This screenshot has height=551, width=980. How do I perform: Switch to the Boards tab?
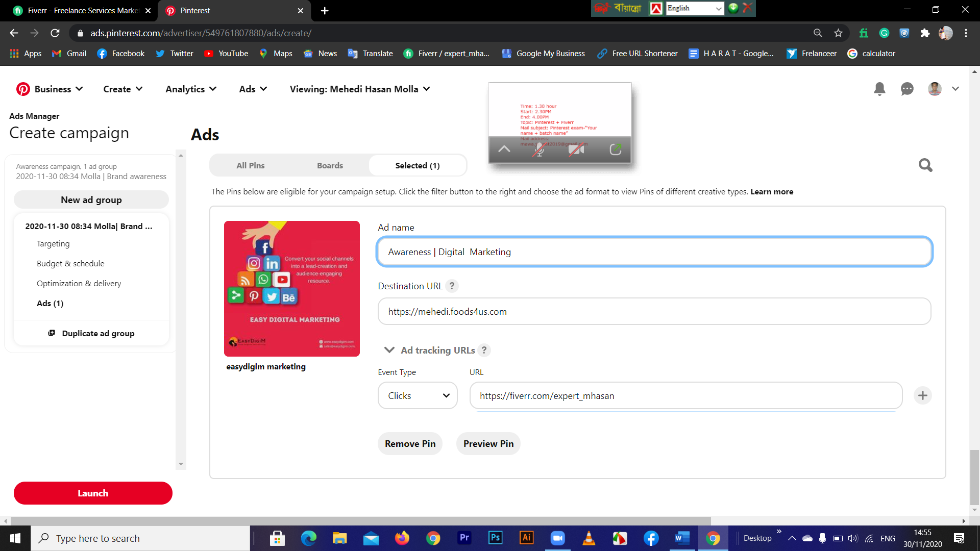330,166
